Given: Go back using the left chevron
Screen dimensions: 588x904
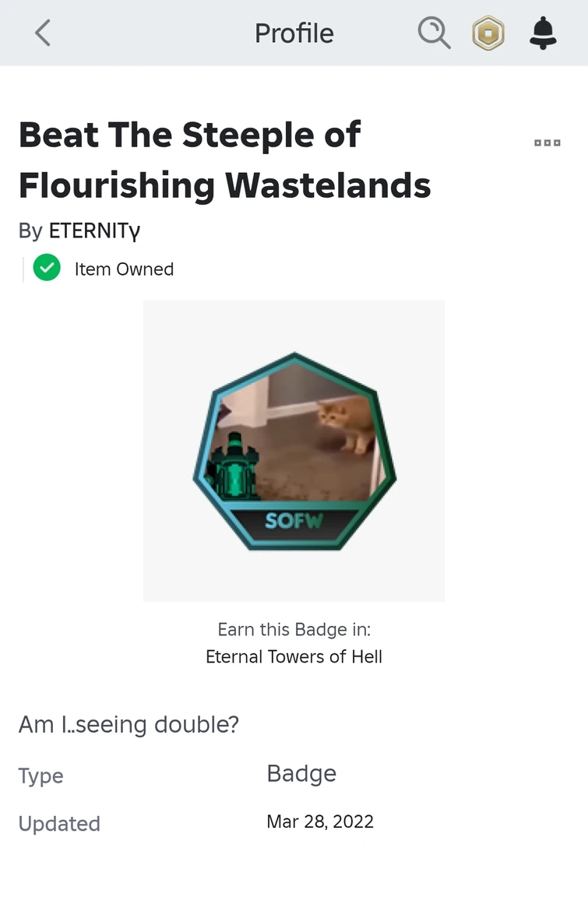Looking at the screenshot, I should pyautogui.click(x=43, y=33).
